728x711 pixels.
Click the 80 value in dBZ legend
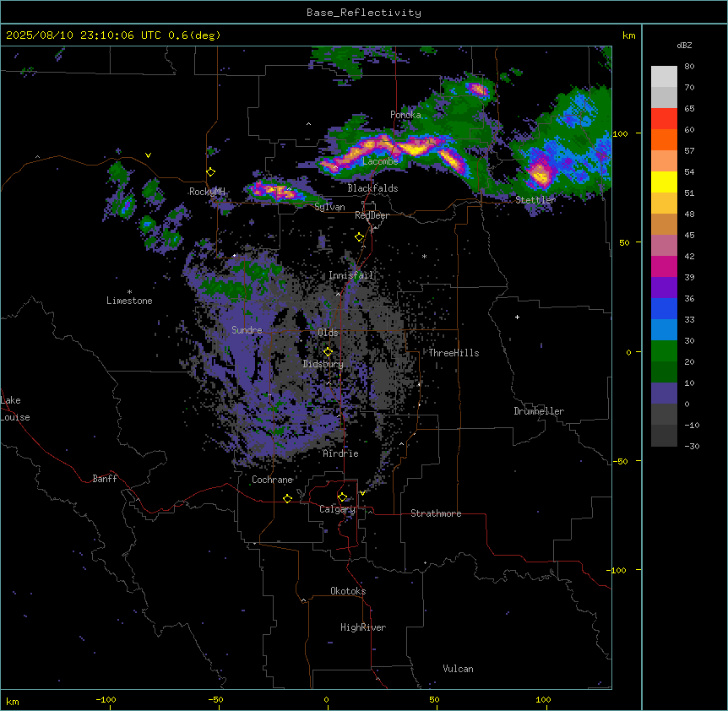(689, 67)
